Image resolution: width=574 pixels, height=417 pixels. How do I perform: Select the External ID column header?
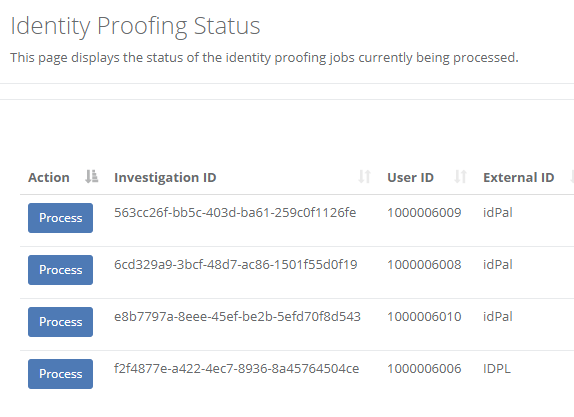pos(518,178)
